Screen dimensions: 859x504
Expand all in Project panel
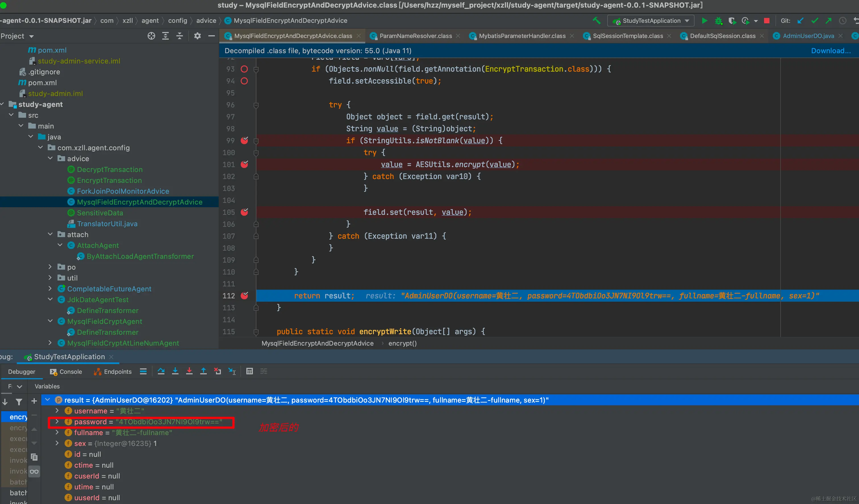pyautogui.click(x=165, y=36)
